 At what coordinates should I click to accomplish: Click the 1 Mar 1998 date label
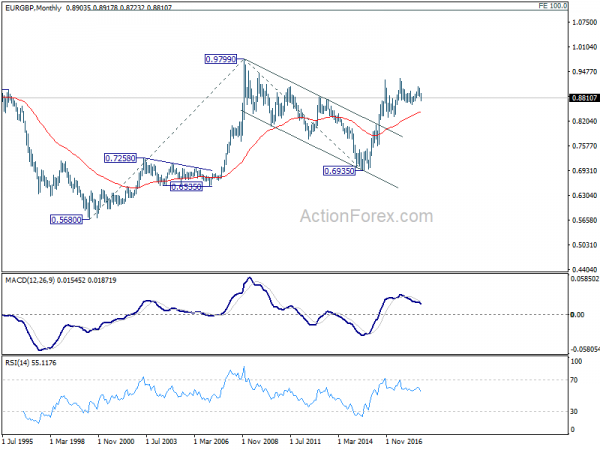(x=67, y=441)
